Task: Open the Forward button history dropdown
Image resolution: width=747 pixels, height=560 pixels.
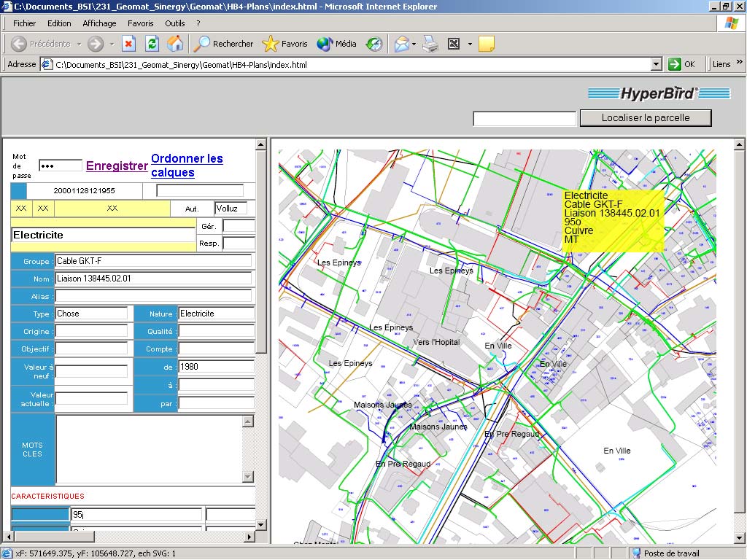Action: [112, 44]
